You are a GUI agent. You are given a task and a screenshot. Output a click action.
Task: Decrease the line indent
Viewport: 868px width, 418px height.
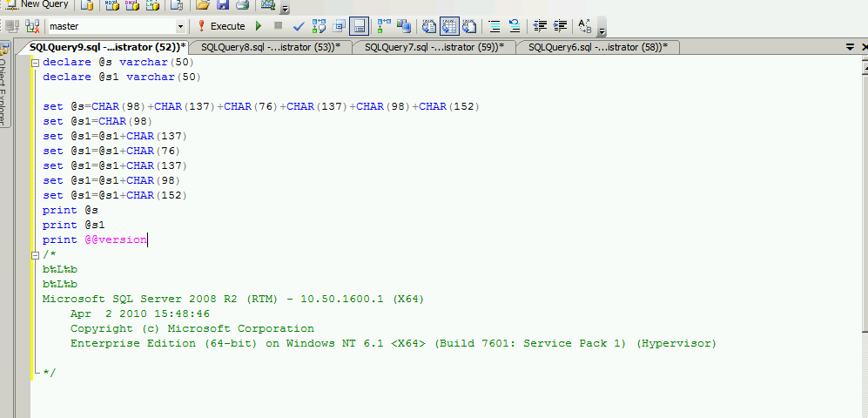click(x=541, y=25)
